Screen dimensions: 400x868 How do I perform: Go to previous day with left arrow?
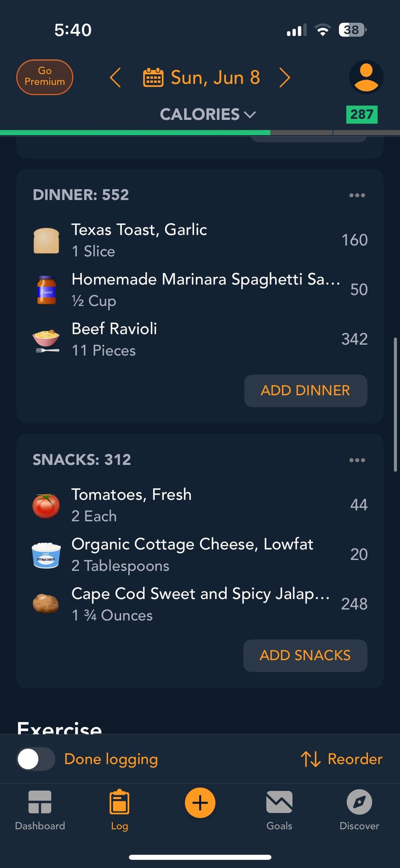(x=116, y=77)
